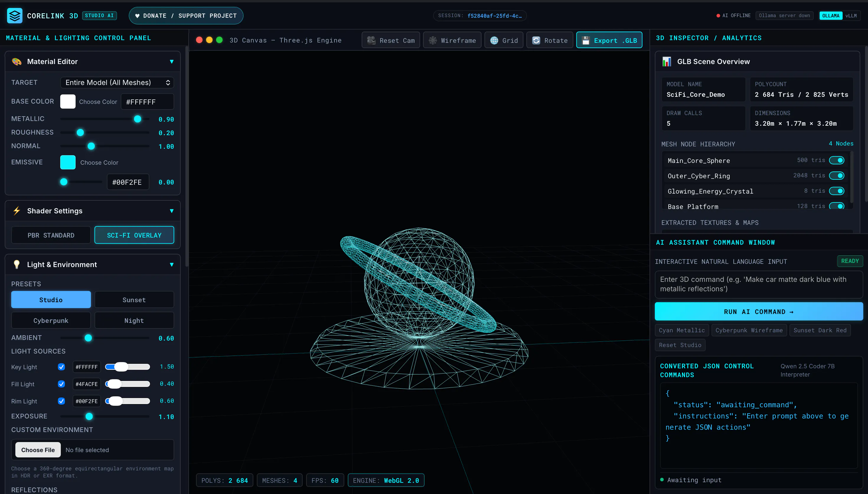Click the Emissive hex input field
Image resolution: width=868 pixels, height=494 pixels.
click(x=128, y=182)
